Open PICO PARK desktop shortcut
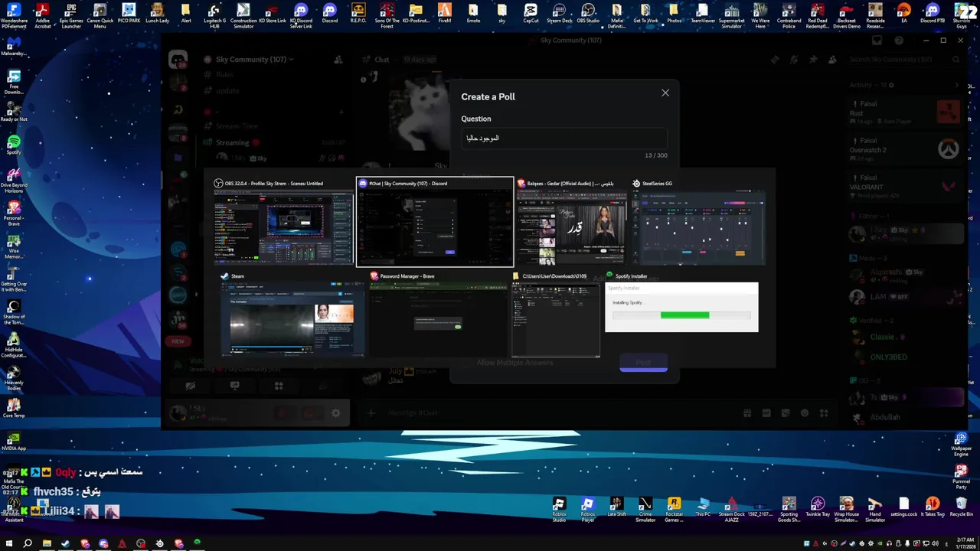 pyautogui.click(x=129, y=15)
